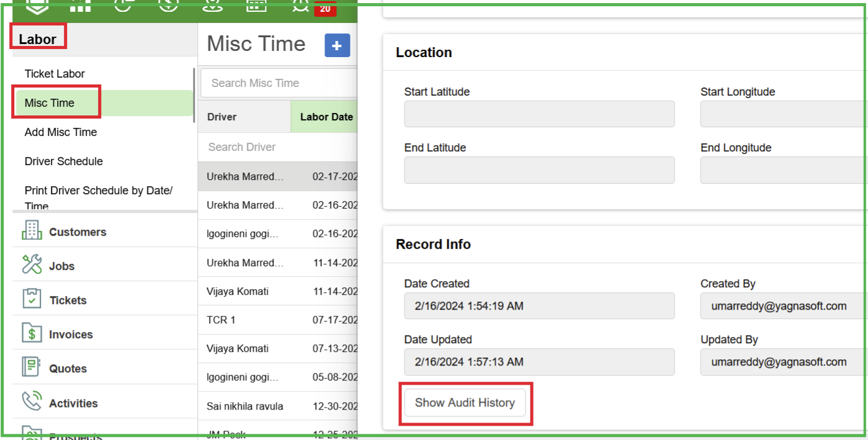Click the Quotes notebook icon
This screenshot has height=440, width=868.
[x=32, y=367]
